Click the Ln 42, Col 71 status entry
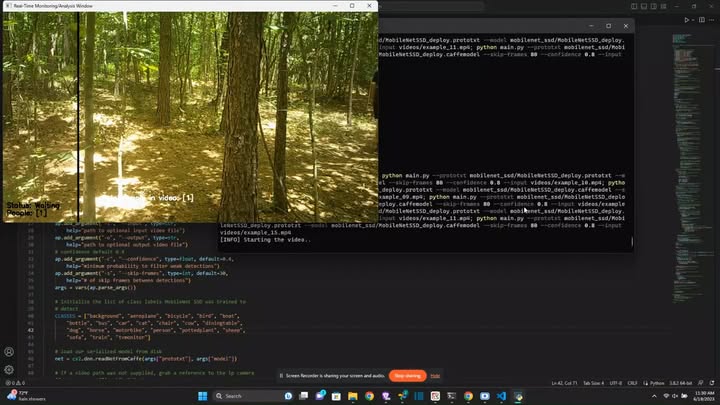Image resolution: width=720 pixels, height=405 pixels. (x=564, y=383)
